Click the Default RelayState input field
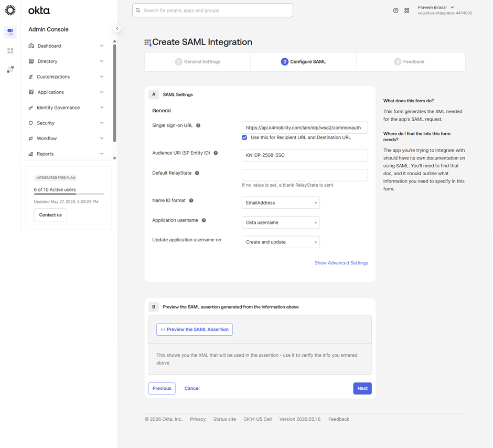The width and height of the screenshot is (493, 448). [305, 175]
